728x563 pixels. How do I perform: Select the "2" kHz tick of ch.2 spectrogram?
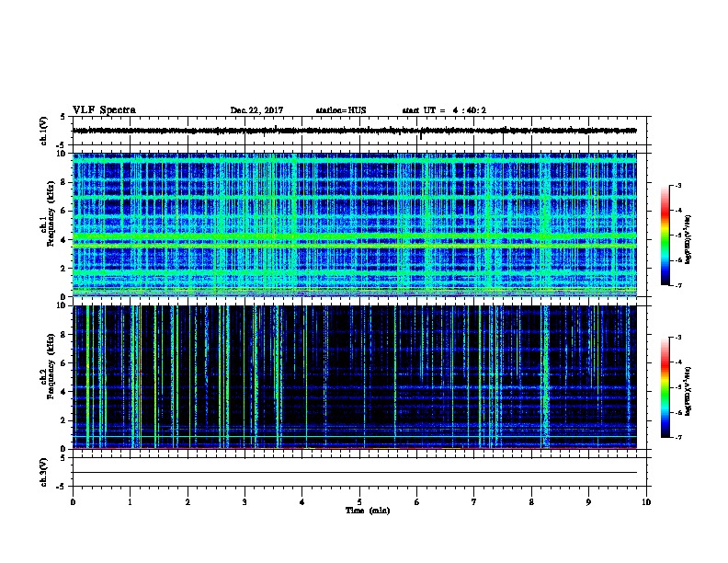tap(63, 420)
